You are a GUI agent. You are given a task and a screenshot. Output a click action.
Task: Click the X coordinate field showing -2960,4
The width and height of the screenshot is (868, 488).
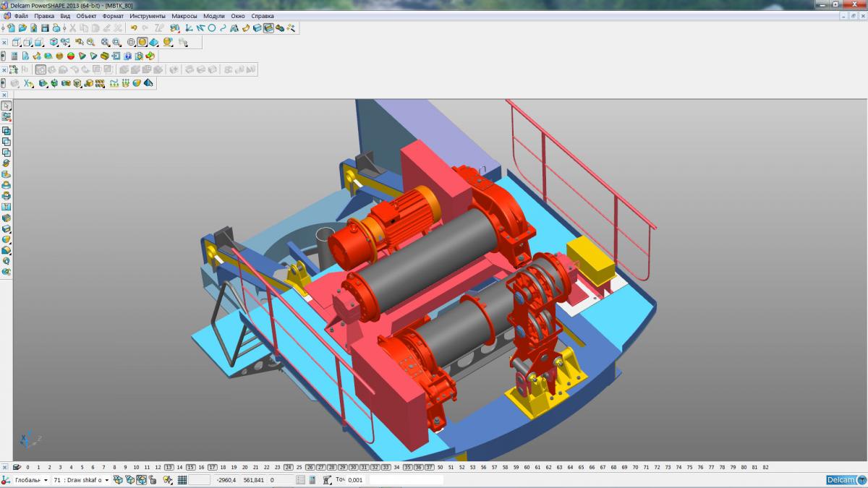(226, 480)
